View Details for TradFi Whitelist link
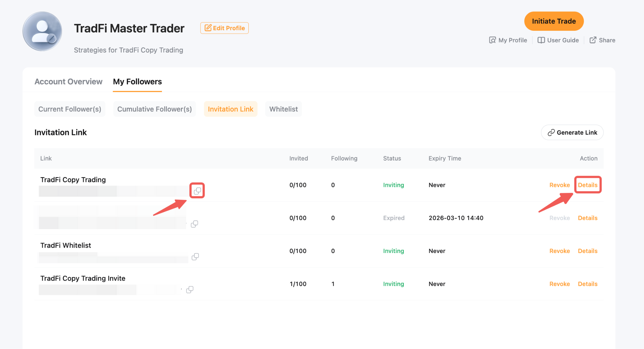This screenshot has height=349, width=644. (587, 251)
